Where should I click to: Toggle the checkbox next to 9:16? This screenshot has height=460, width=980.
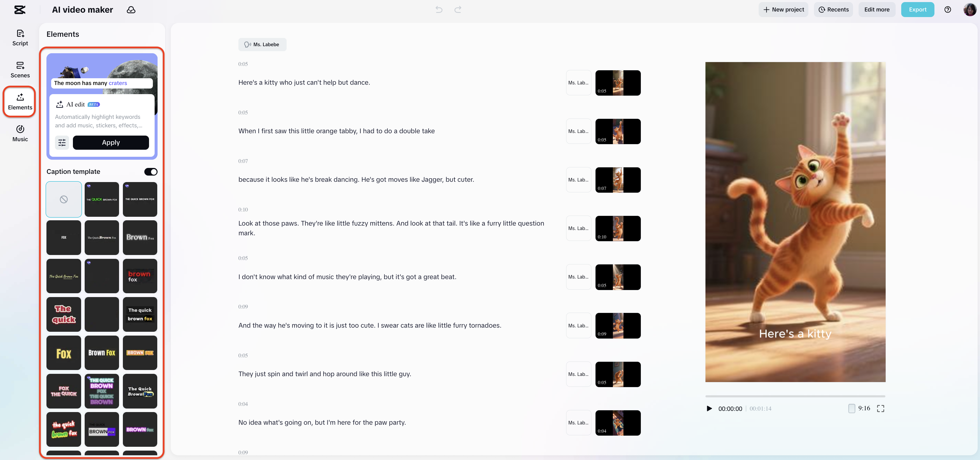(852, 408)
